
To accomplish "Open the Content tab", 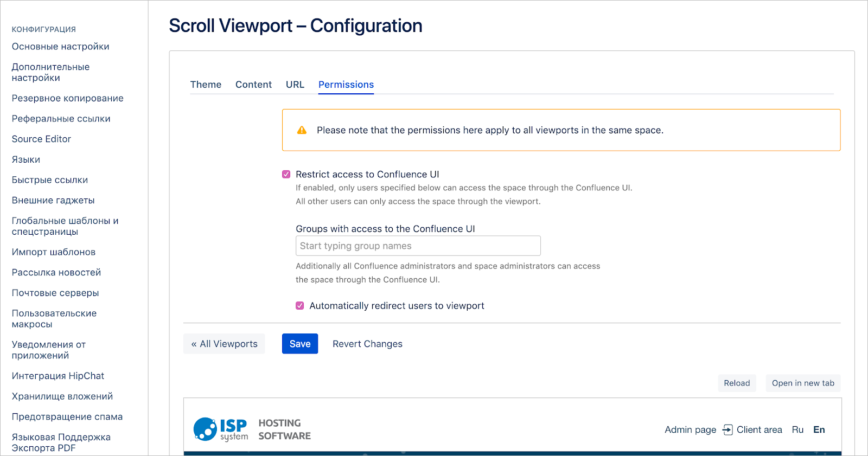I will (x=253, y=85).
